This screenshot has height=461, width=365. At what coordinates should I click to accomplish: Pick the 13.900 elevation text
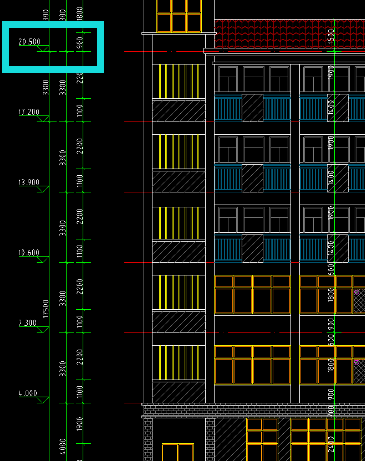(29, 182)
